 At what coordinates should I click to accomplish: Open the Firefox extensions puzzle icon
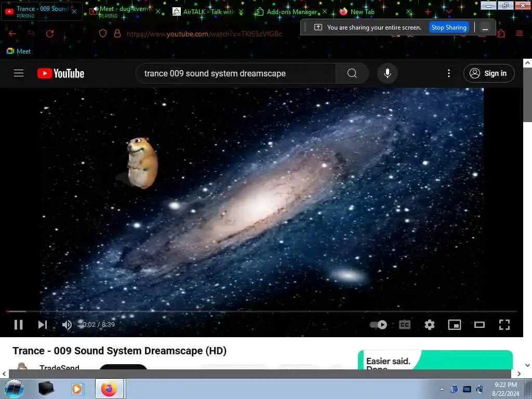tap(501, 33)
